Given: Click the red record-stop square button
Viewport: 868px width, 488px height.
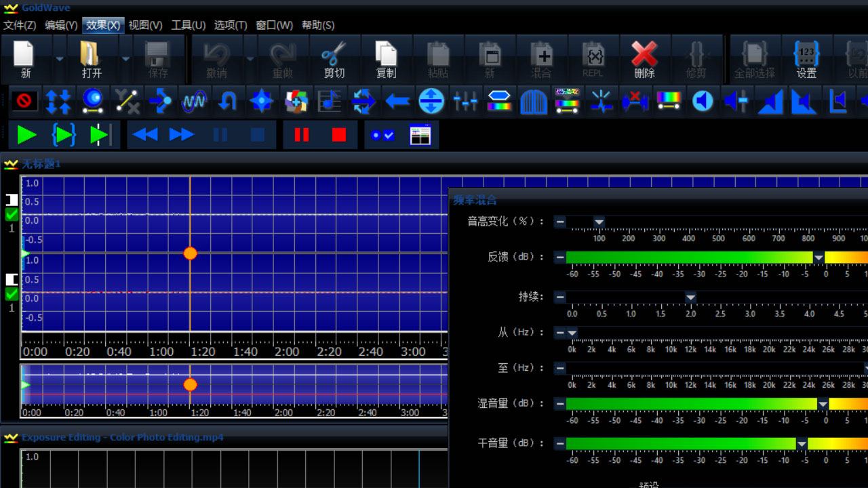Looking at the screenshot, I should [339, 135].
